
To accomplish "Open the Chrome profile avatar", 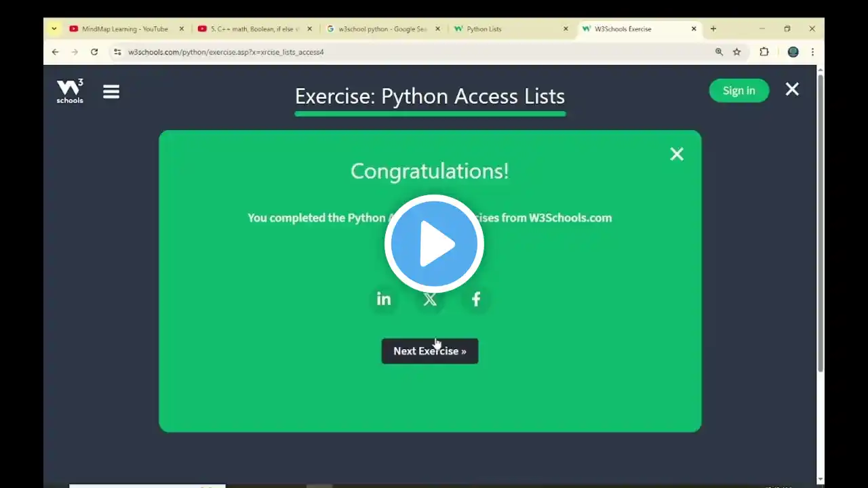I will [793, 52].
